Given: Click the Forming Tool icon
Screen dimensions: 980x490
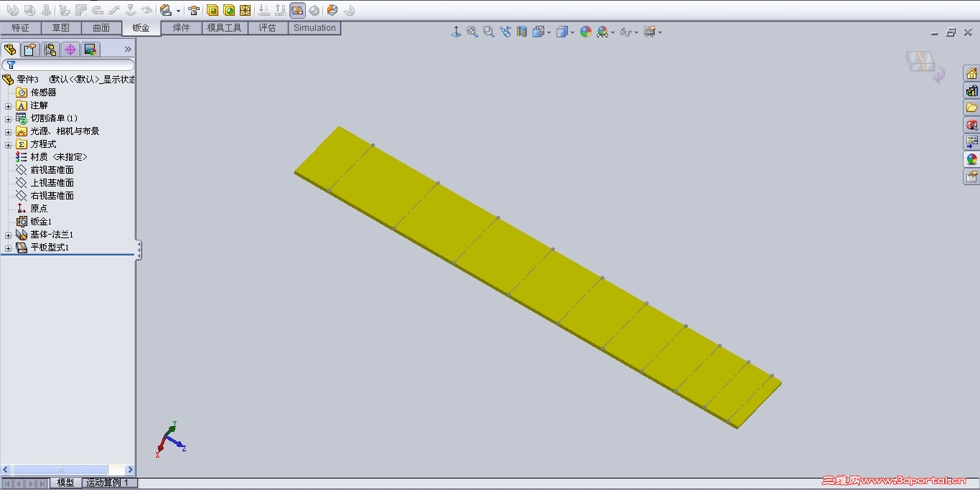Looking at the screenshot, I should tap(194, 10).
